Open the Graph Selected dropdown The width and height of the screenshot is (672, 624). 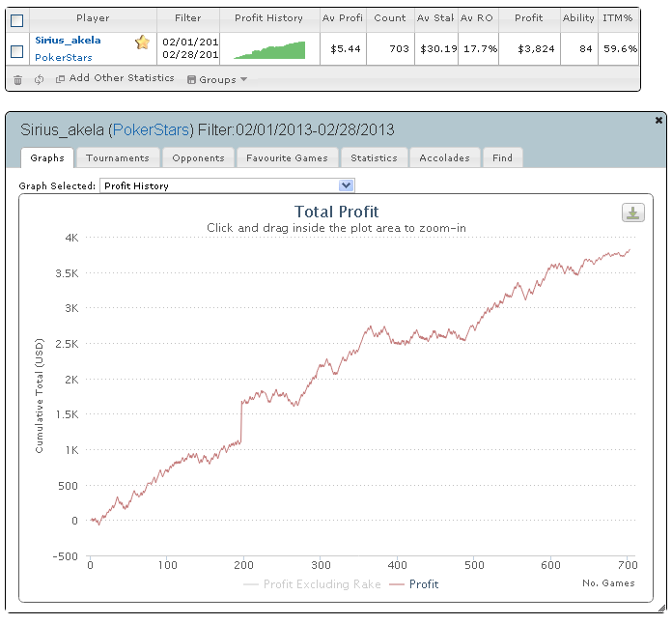[x=347, y=185]
